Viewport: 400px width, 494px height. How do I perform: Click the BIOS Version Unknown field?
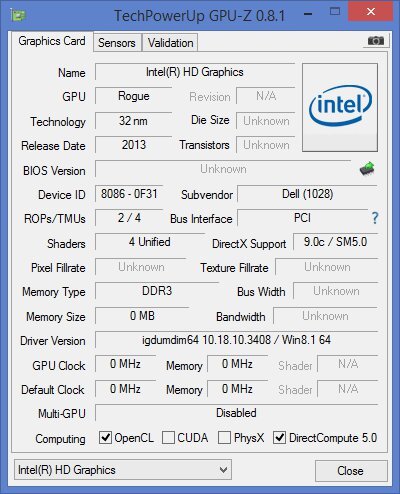click(223, 169)
